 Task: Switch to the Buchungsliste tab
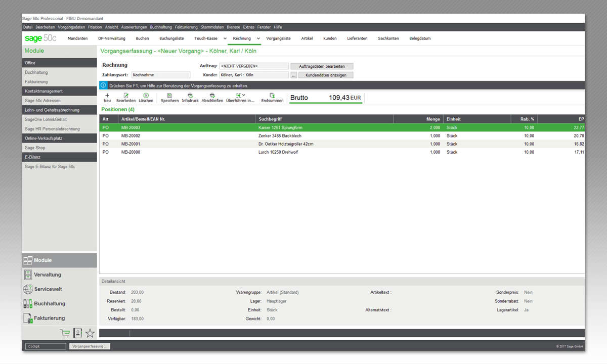(x=171, y=38)
